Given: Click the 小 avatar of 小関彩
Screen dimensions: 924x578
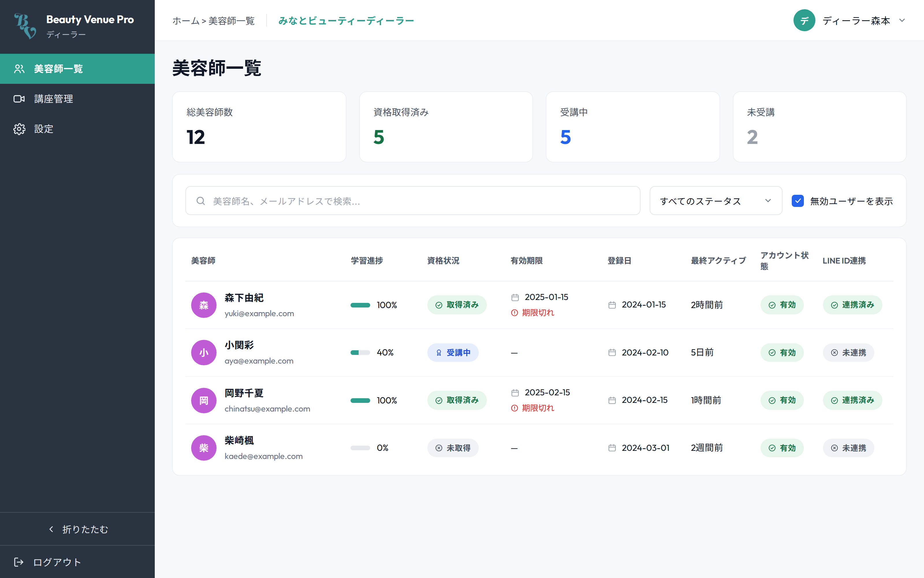Looking at the screenshot, I should click(x=204, y=353).
